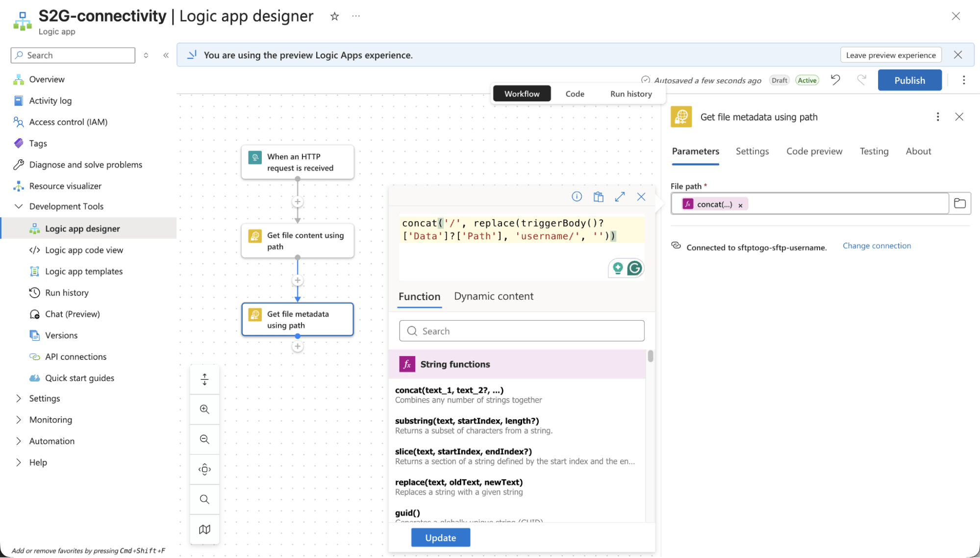The height and width of the screenshot is (558, 980).
Task: Open the kebab menu next to Publish
Action: point(964,80)
